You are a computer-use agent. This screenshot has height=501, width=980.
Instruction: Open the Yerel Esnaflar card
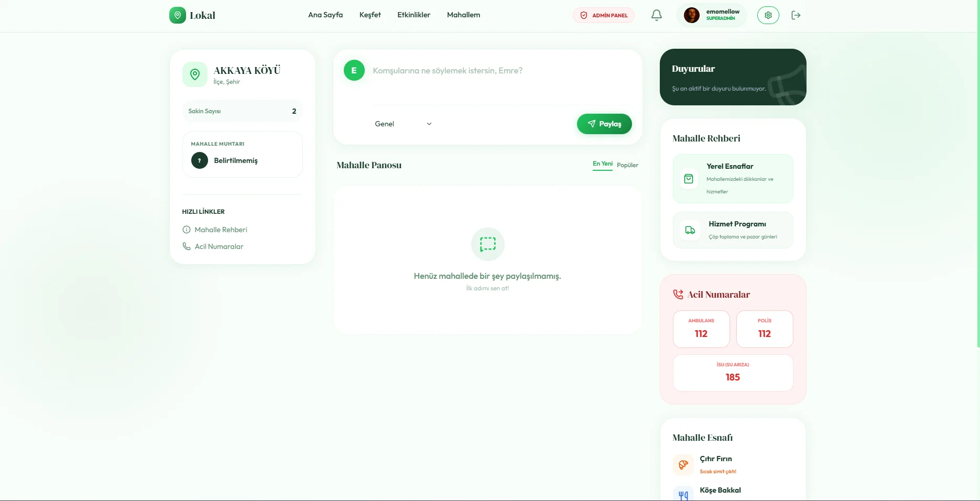[733, 179]
